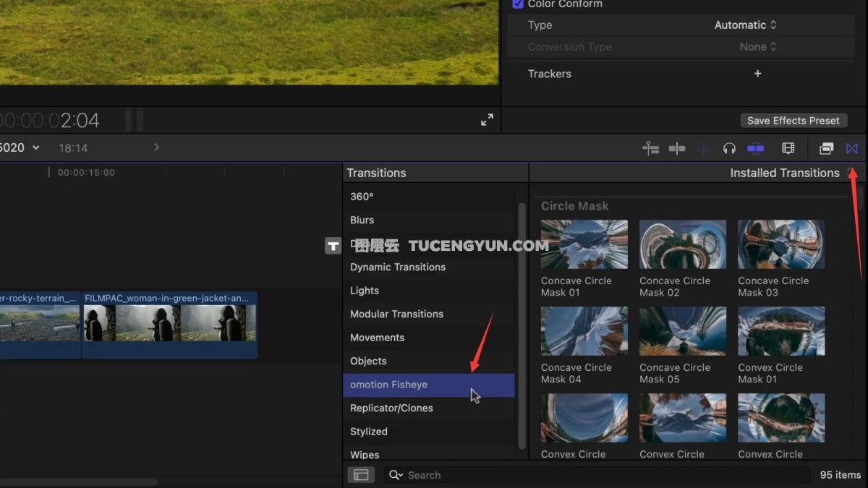
Task: Select the rocky-terrain clip in the timeline
Action: click(x=40, y=325)
